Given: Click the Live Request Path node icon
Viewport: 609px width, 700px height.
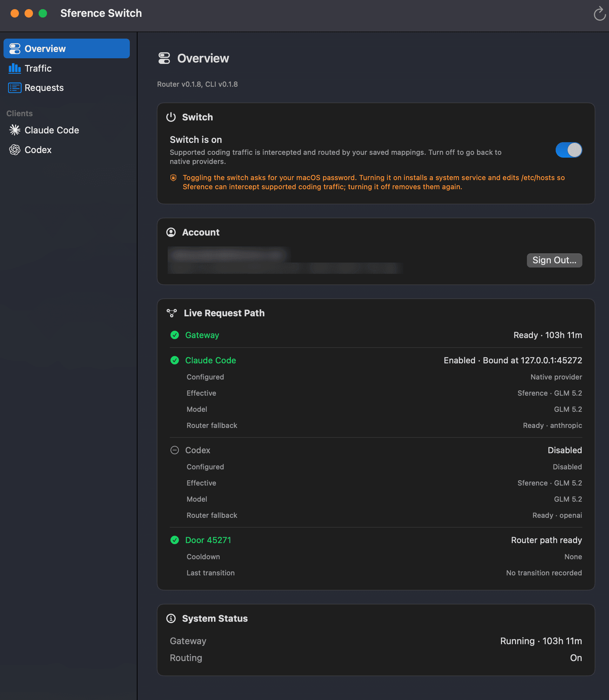Looking at the screenshot, I should (x=172, y=313).
